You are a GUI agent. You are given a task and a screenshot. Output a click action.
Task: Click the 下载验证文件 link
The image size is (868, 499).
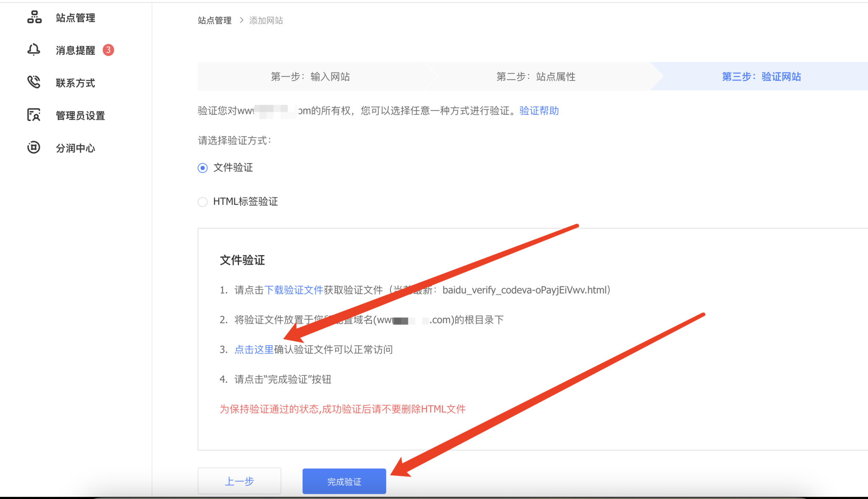294,290
